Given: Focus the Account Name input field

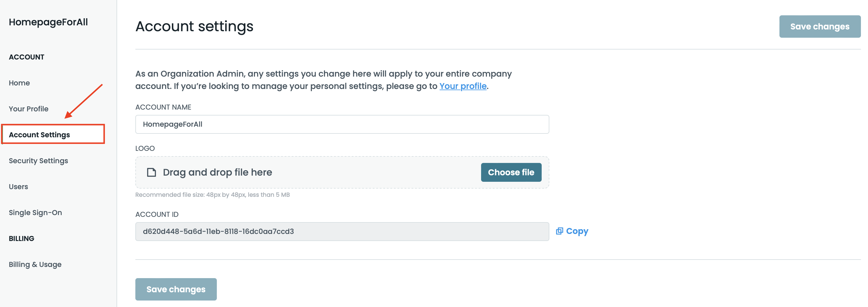Looking at the screenshot, I should [x=342, y=125].
